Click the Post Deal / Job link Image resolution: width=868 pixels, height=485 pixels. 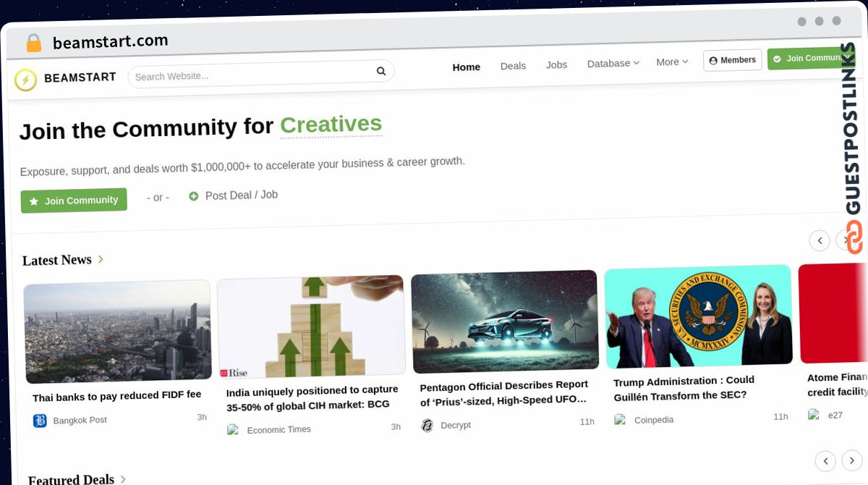pyautogui.click(x=241, y=195)
